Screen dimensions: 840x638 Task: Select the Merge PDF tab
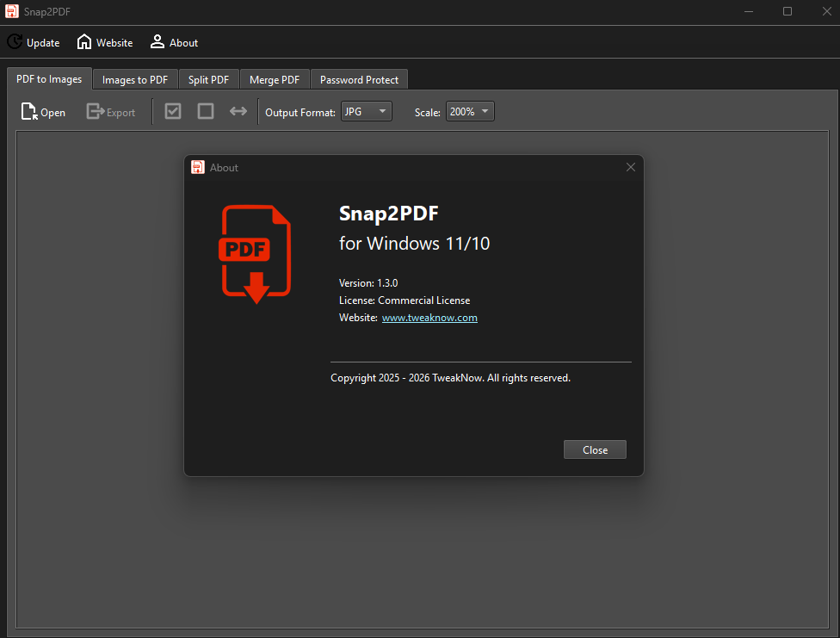275,80
